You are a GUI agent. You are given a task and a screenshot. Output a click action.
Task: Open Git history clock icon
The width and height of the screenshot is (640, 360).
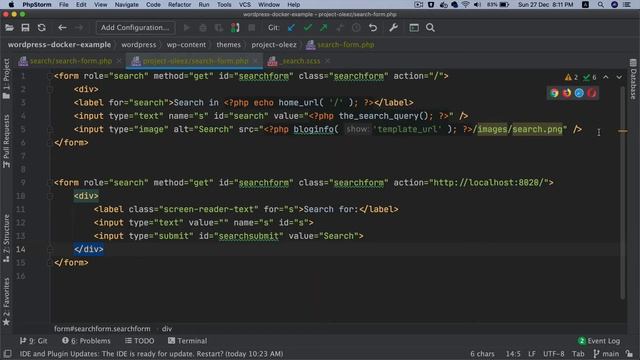point(356,28)
